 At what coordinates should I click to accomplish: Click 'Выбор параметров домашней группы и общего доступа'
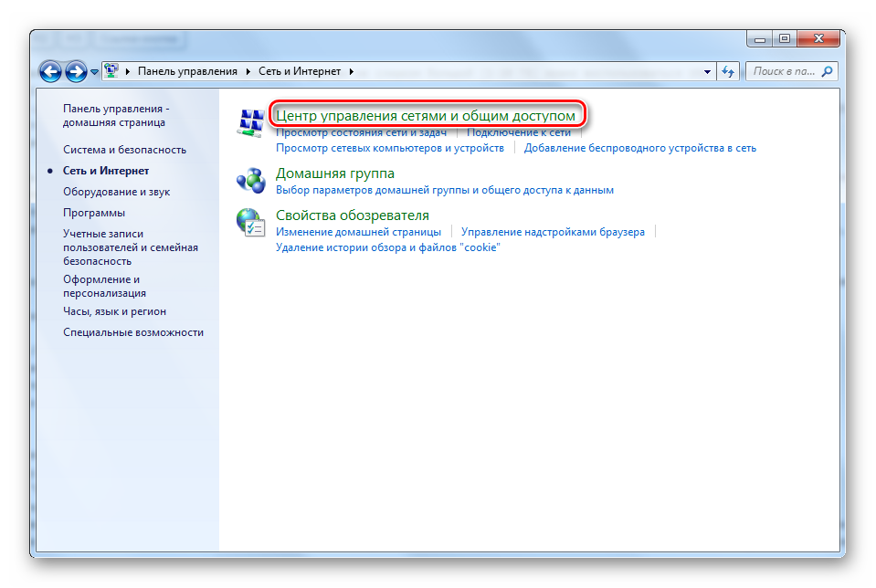[x=445, y=191]
